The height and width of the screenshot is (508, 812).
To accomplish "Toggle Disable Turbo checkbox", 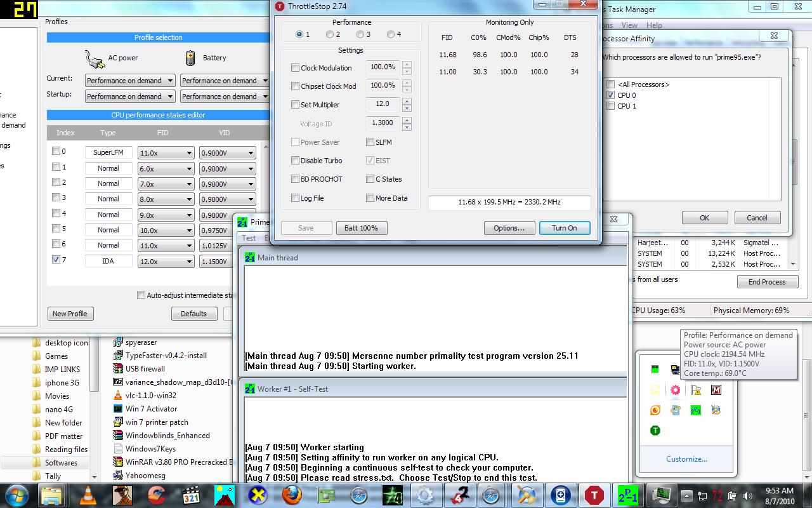I will (x=295, y=161).
